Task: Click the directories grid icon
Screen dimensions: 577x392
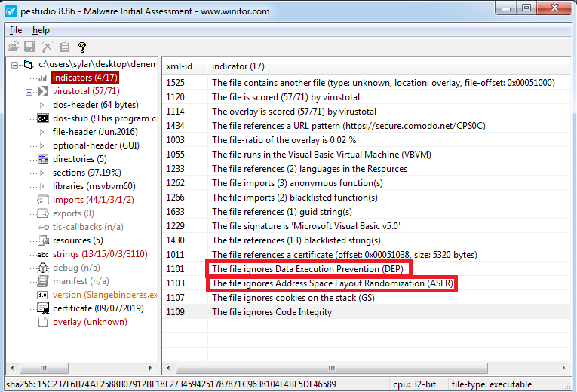Action: [x=44, y=159]
